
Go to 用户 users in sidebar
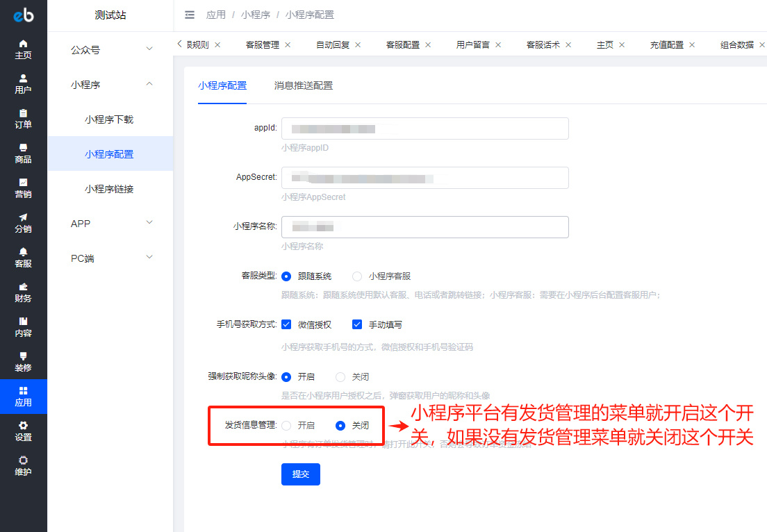point(23,84)
